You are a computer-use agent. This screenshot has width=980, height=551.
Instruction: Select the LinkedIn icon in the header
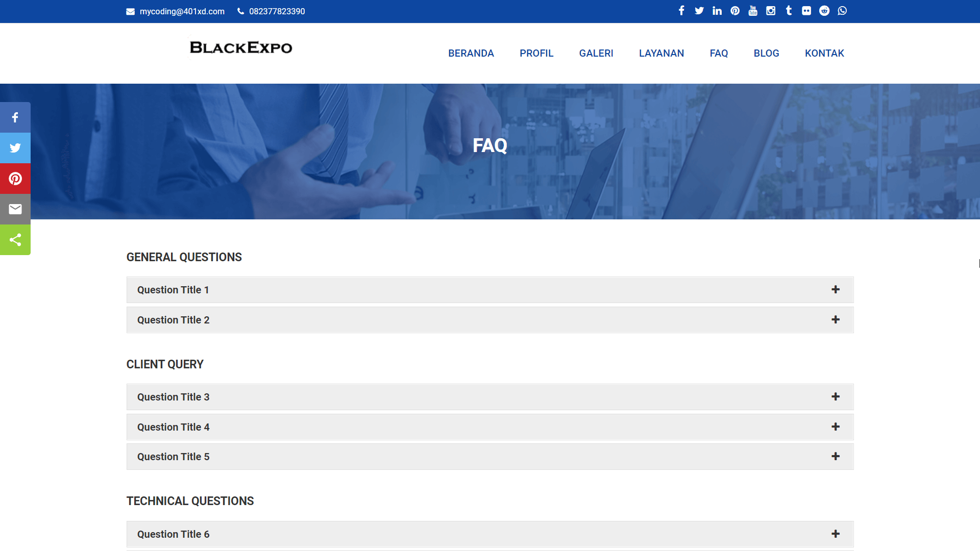click(x=717, y=11)
